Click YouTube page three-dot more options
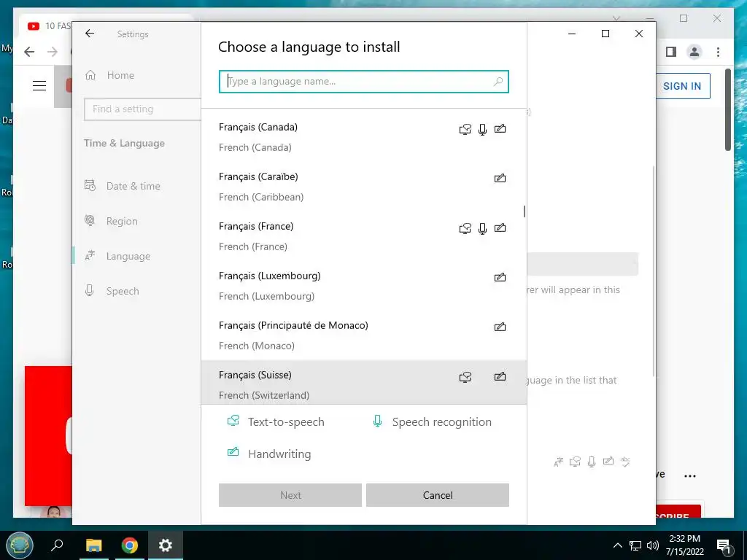 [690, 475]
